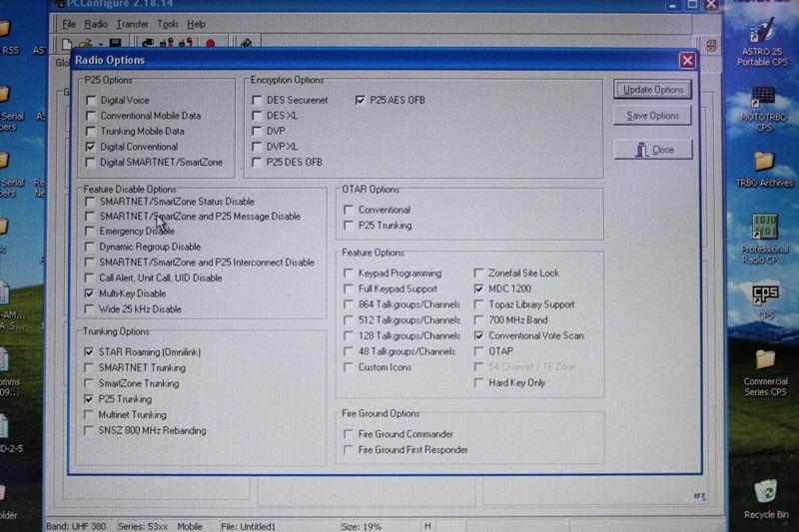Enable the Digital Voice checkbox

tap(92, 100)
